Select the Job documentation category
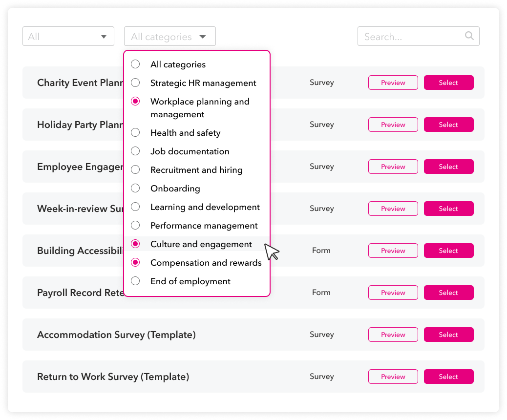 135,151
